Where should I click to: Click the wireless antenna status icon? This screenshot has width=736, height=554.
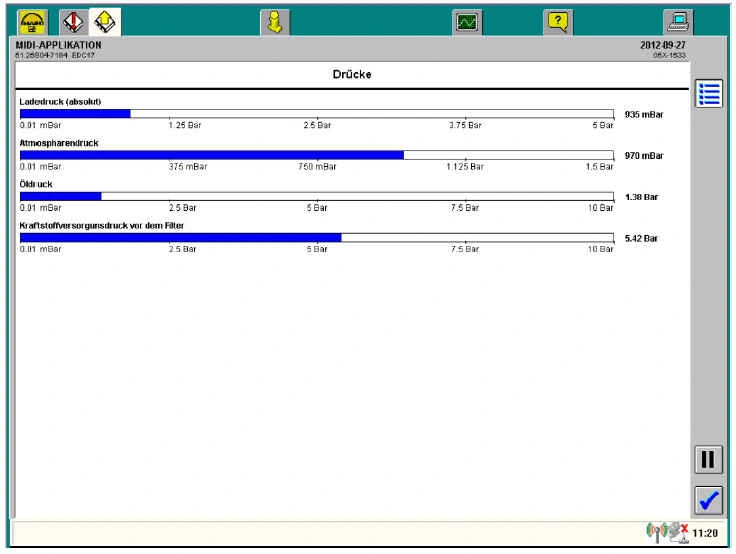(657, 533)
